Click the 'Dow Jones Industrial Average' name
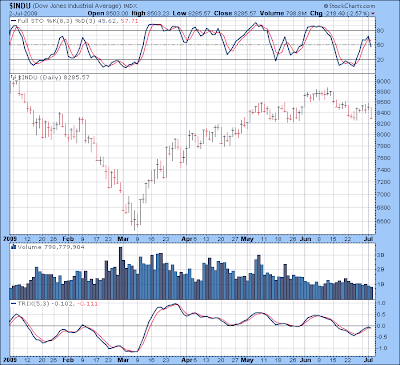 pyautogui.click(x=77, y=6)
